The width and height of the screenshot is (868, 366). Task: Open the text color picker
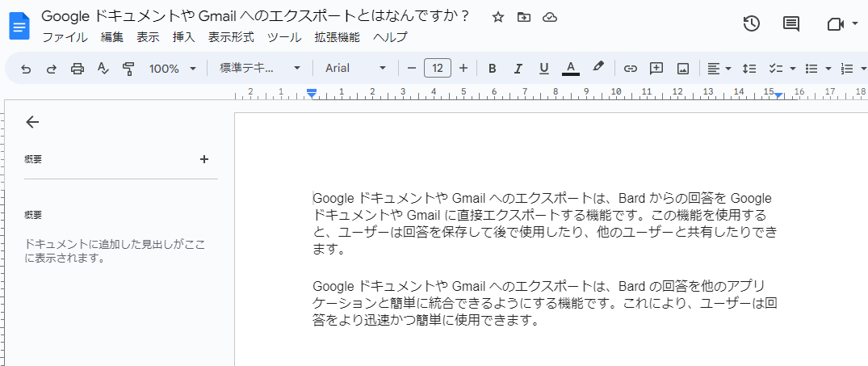571,69
